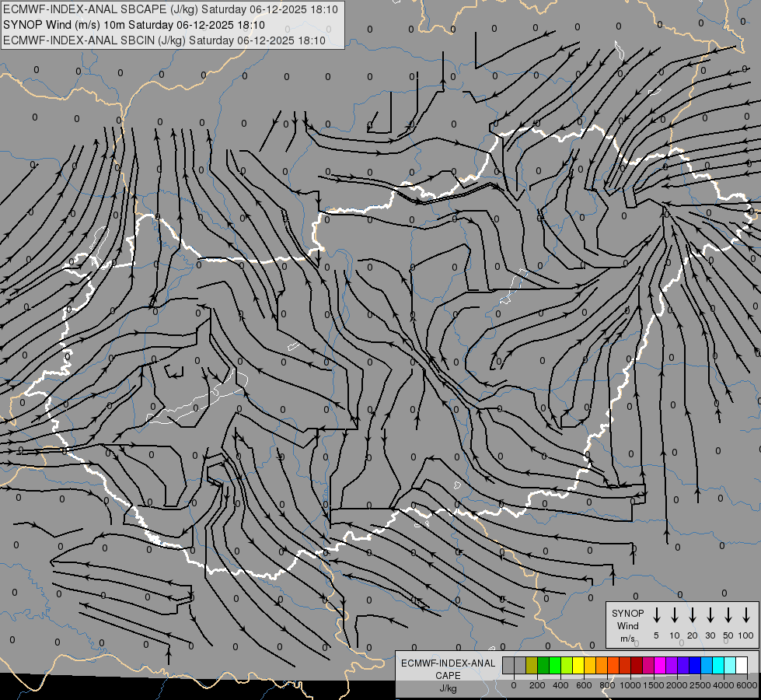Image resolution: width=761 pixels, height=700 pixels.
Task: Click the 2500 tick label in CAPE legend
Action: click(x=700, y=685)
